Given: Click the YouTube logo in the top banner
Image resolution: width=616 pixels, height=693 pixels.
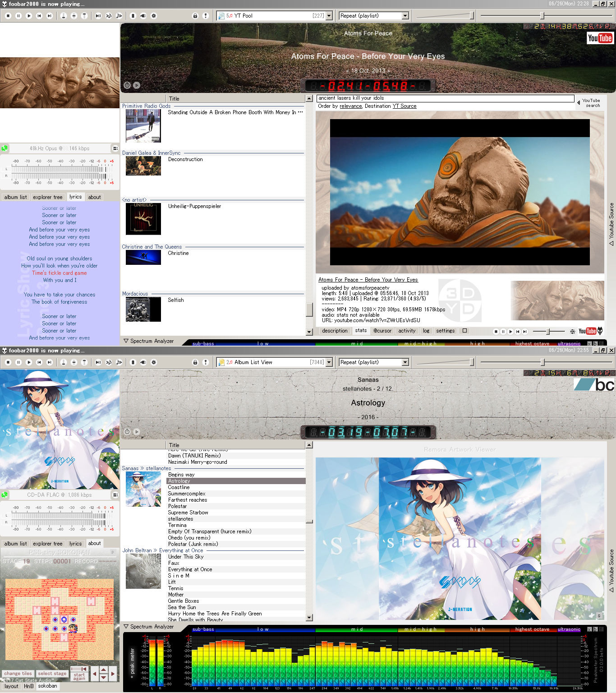Looking at the screenshot, I should coord(600,38).
